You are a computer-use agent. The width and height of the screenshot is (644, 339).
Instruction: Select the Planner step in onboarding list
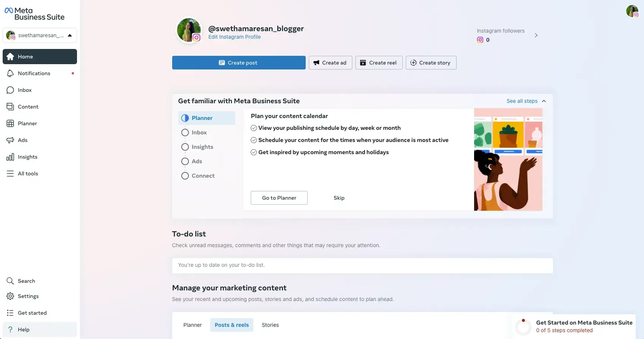pos(207,118)
